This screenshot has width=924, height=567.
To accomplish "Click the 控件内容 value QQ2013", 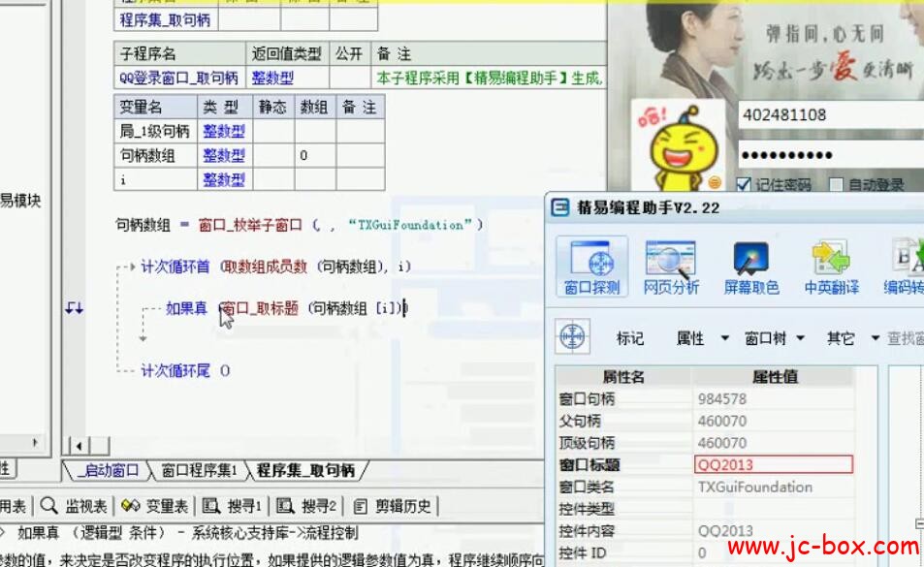I will (725, 531).
